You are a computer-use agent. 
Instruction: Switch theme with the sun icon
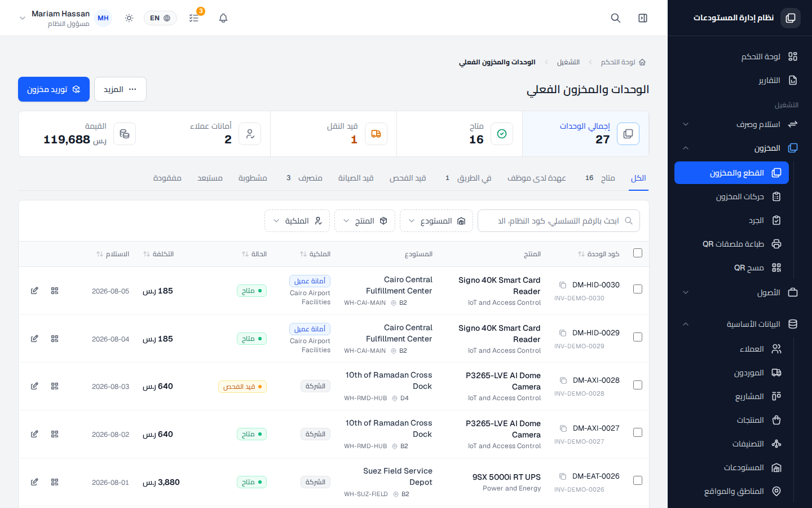point(129,18)
